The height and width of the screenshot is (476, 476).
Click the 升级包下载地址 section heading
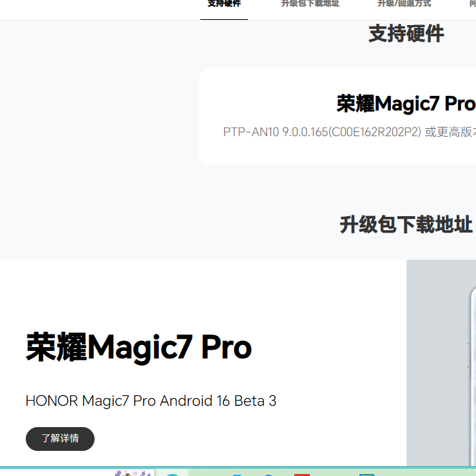tap(406, 225)
